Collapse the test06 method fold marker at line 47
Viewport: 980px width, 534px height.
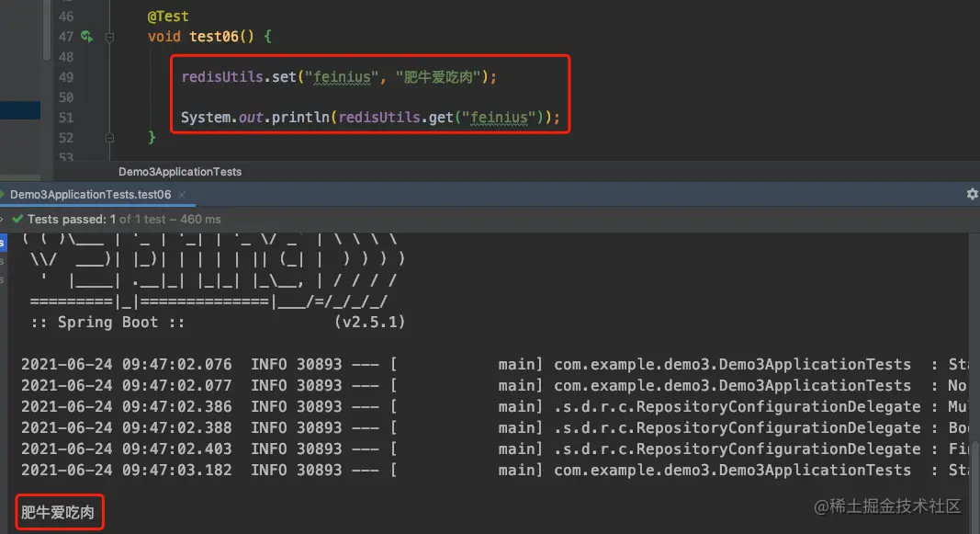109,38
